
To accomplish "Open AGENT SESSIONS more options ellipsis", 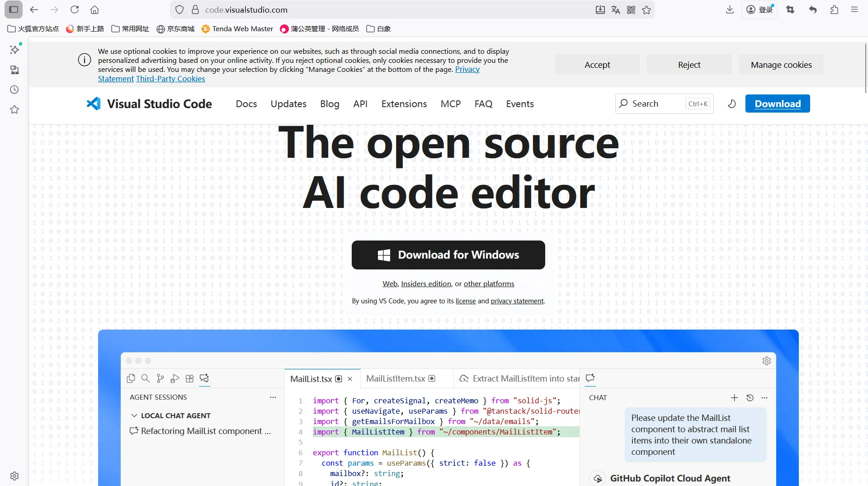I will pyautogui.click(x=273, y=397).
